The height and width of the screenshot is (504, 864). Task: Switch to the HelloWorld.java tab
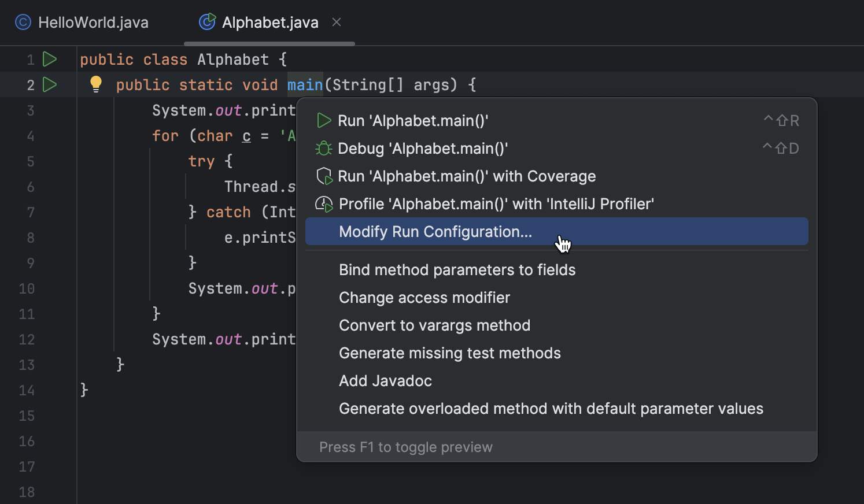coord(93,22)
